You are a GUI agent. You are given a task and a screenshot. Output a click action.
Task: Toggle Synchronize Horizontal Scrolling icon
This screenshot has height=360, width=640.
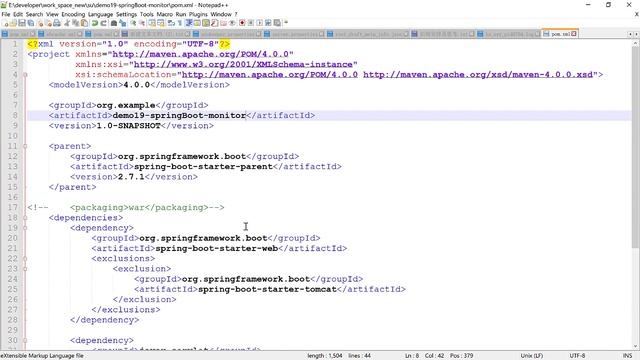coord(161,23)
